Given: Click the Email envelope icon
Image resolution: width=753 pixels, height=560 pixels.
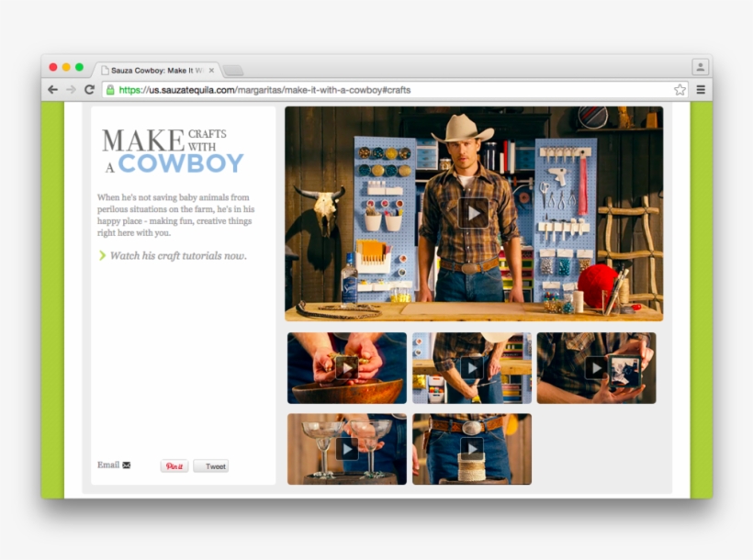Looking at the screenshot, I should point(127,465).
